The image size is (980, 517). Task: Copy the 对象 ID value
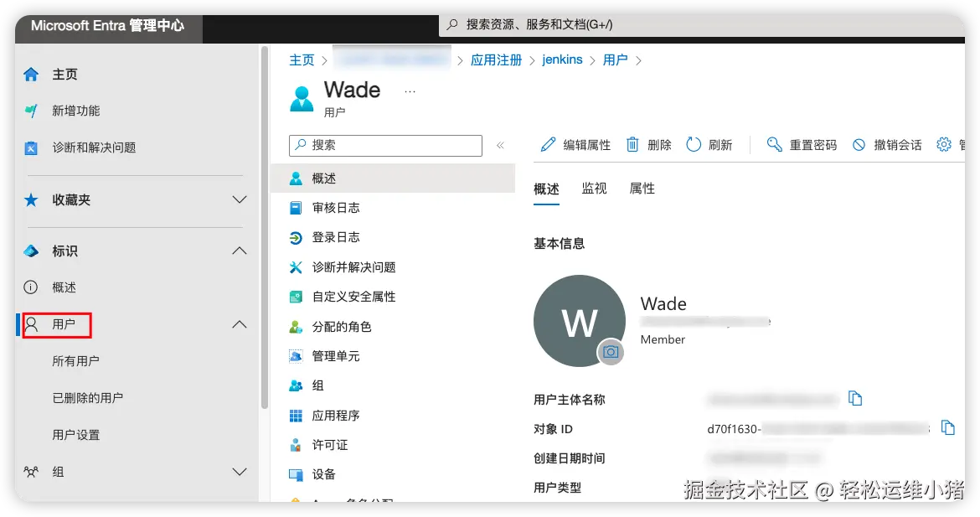(x=948, y=428)
